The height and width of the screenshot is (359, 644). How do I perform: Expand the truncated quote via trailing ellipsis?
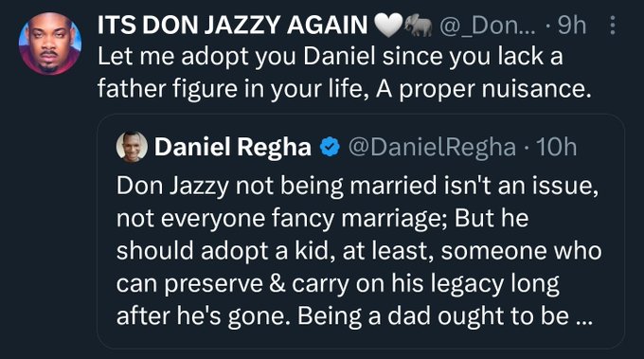[584, 317]
